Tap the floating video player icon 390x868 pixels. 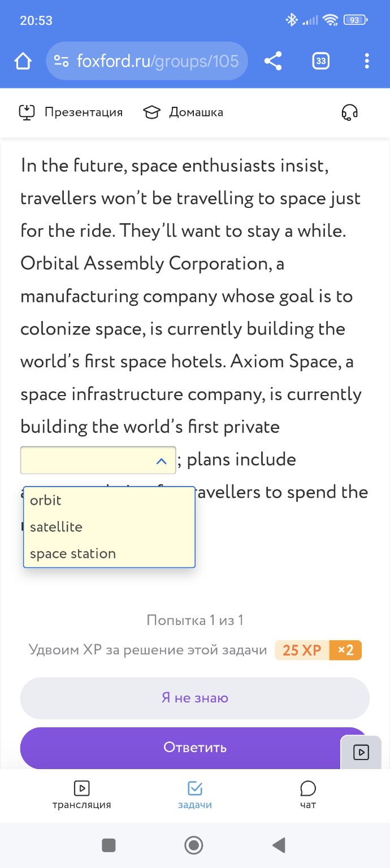coord(361,752)
